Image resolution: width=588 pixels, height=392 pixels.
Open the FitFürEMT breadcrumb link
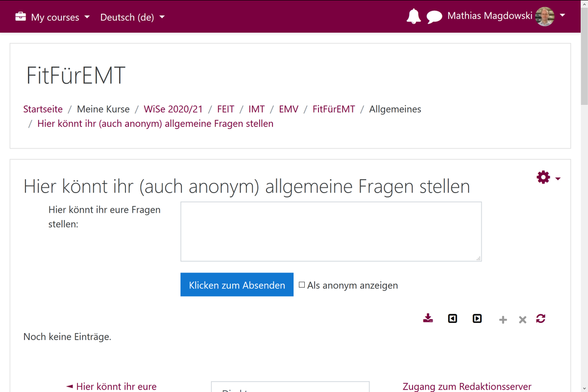pyautogui.click(x=334, y=109)
